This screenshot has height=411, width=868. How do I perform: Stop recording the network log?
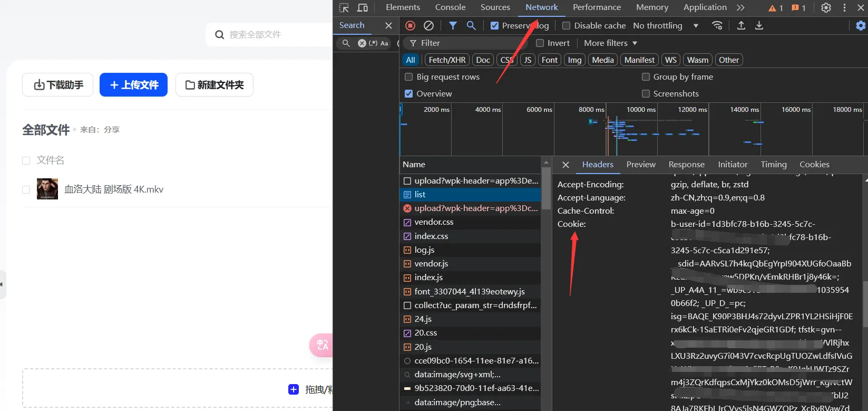pyautogui.click(x=411, y=25)
